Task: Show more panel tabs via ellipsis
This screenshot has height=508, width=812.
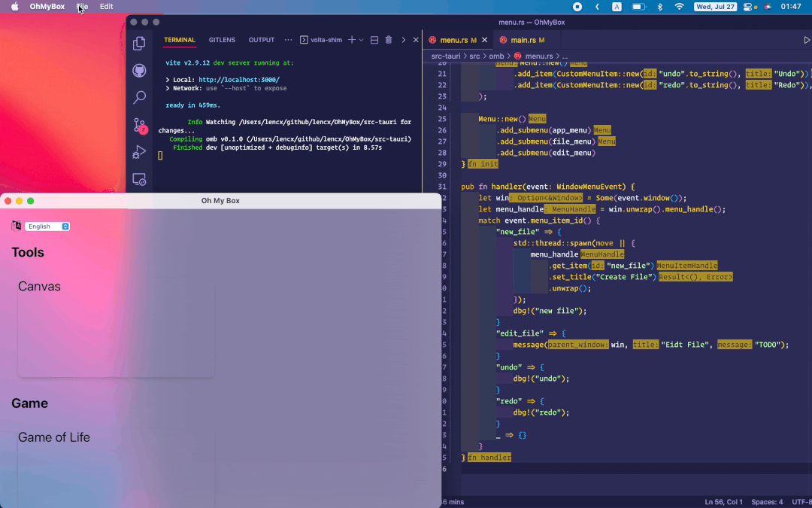Action: (288, 40)
